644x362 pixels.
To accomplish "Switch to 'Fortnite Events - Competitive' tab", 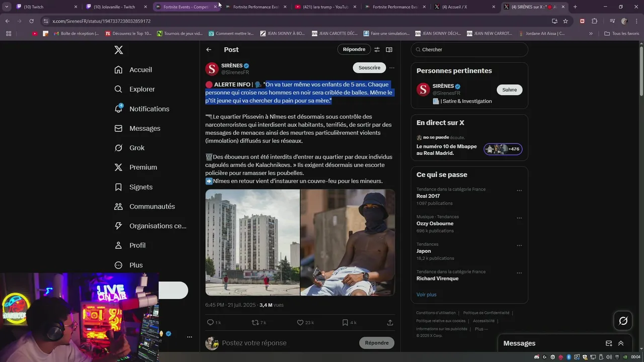I will (186, 7).
